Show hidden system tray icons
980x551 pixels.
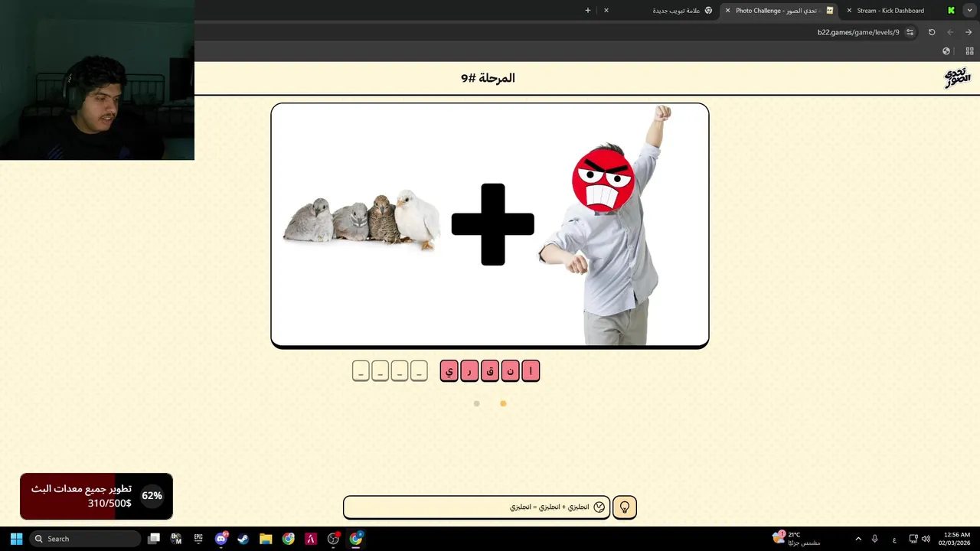point(858,539)
